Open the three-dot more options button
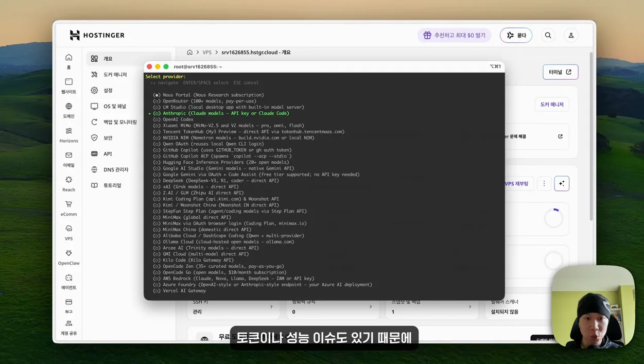Screen dimensions: 644x364 544,184
